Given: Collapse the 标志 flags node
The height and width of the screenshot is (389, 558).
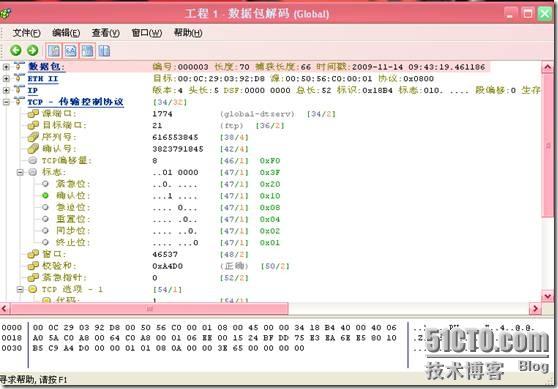Looking at the screenshot, I should click(x=20, y=172).
